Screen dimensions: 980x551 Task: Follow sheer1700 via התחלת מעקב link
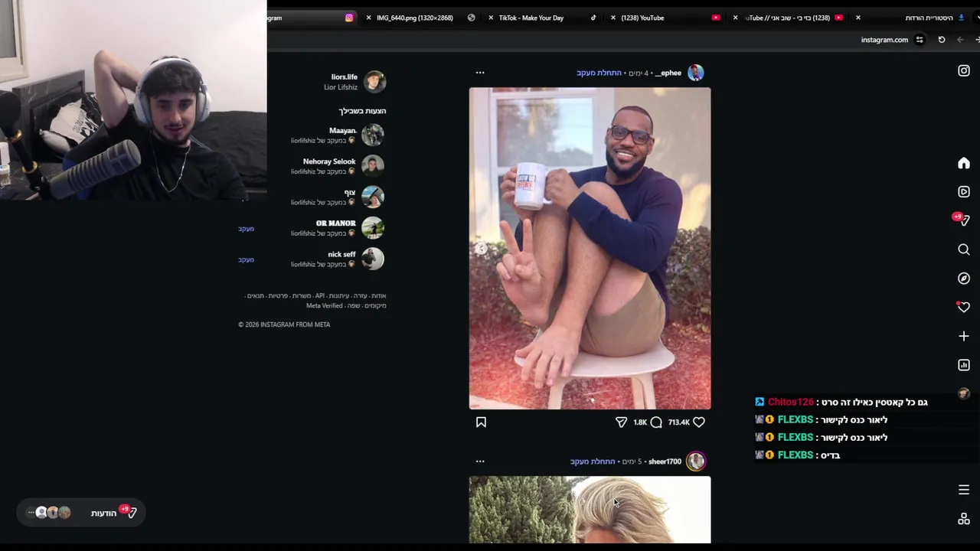click(593, 461)
